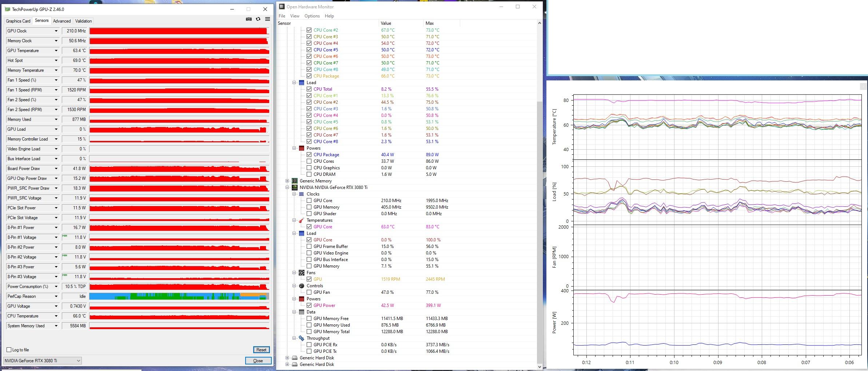Screen dimensions: 868x371
Task: Click the GPU Fans category icon
Action: 302,273
